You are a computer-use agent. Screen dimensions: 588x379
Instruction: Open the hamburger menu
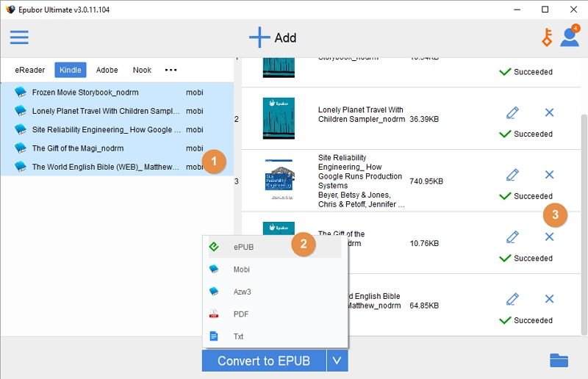pos(19,37)
